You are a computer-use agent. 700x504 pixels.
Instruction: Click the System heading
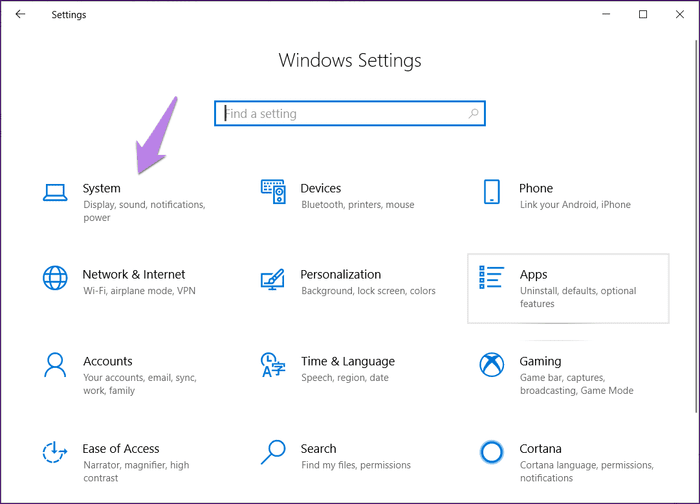click(x=101, y=188)
